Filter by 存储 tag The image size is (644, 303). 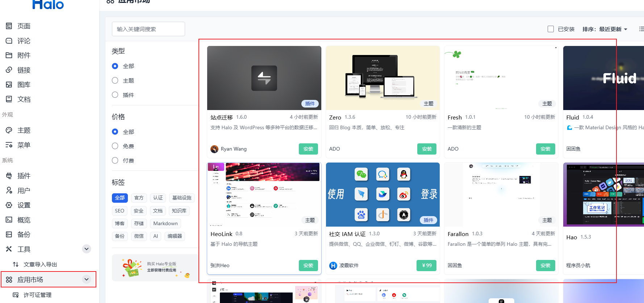(139, 223)
